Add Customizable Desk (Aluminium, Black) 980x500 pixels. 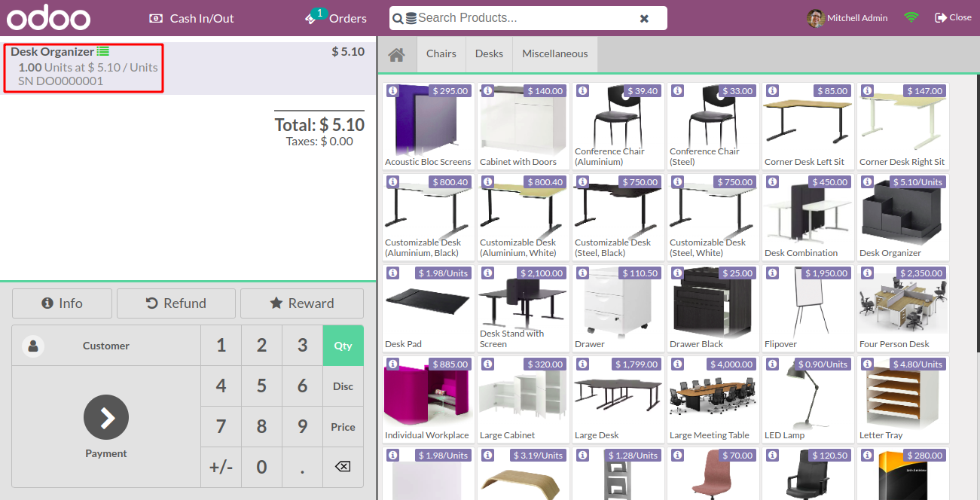[429, 217]
